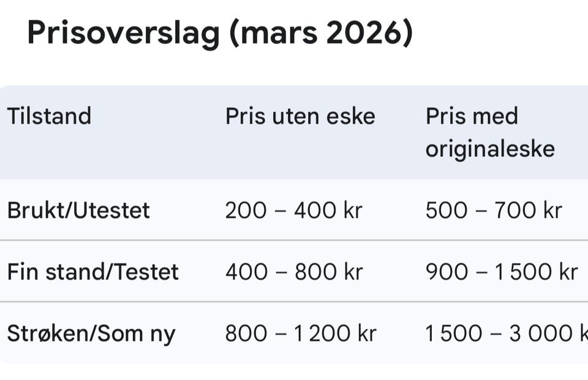This screenshot has height=380, width=588.
Task: Click the '800 – 1 200 kr' price cell
Action: [301, 333]
